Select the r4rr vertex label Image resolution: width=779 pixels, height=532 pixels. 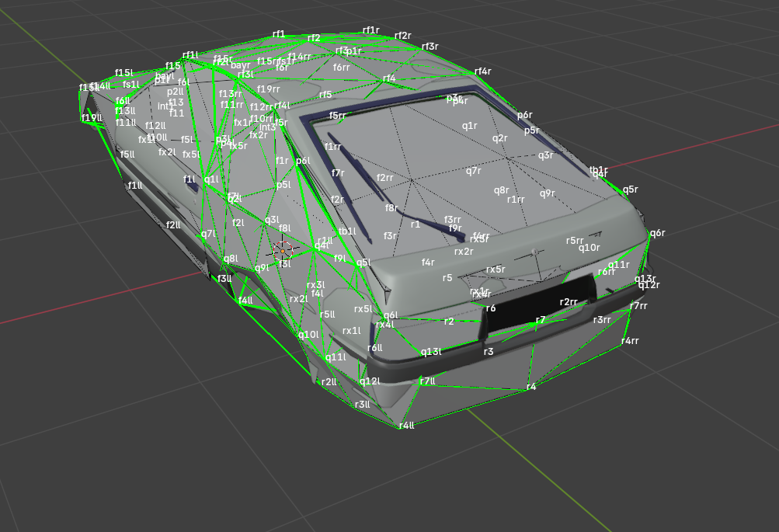630,341
